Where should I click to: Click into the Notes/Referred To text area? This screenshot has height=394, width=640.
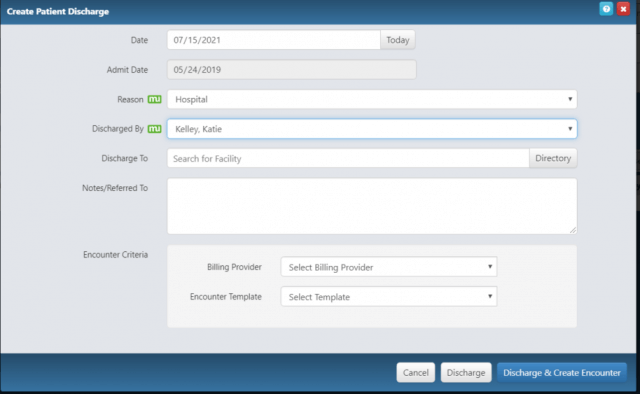click(372, 206)
